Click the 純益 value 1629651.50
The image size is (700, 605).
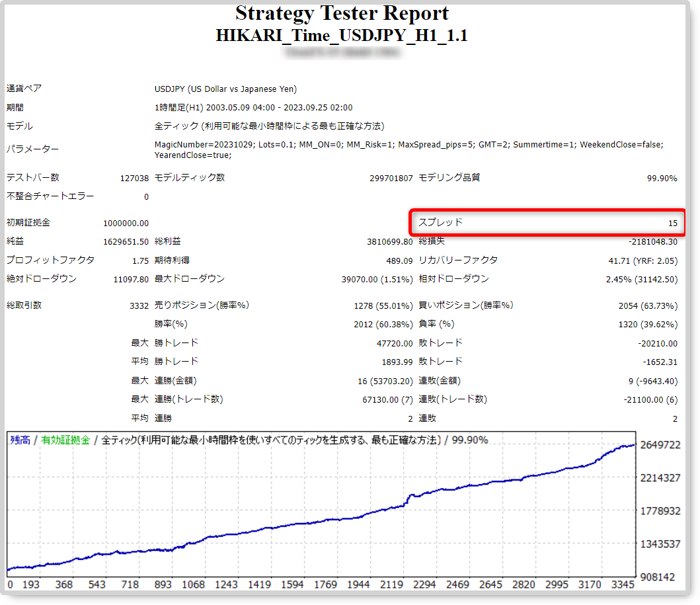tap(126, 241)
